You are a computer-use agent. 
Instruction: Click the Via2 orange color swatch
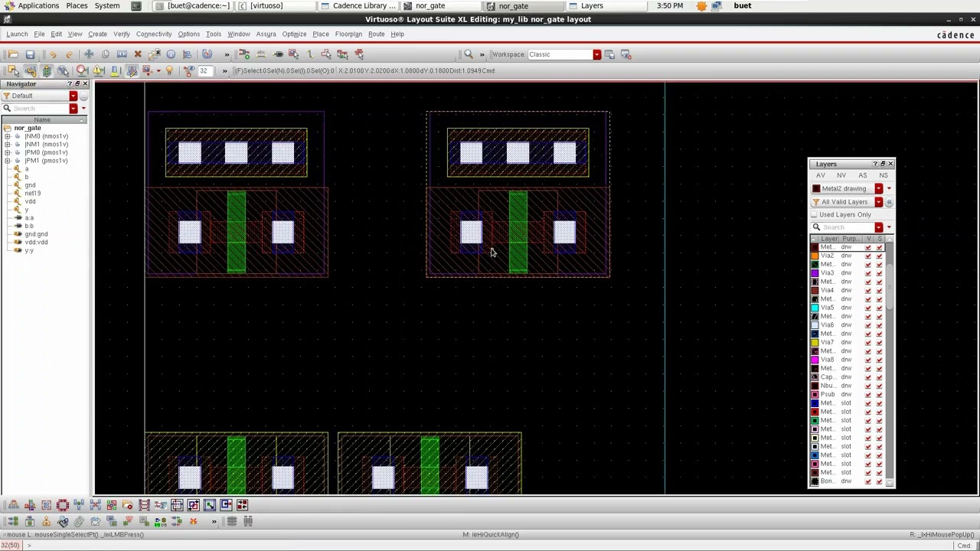(x=815, y=256)
